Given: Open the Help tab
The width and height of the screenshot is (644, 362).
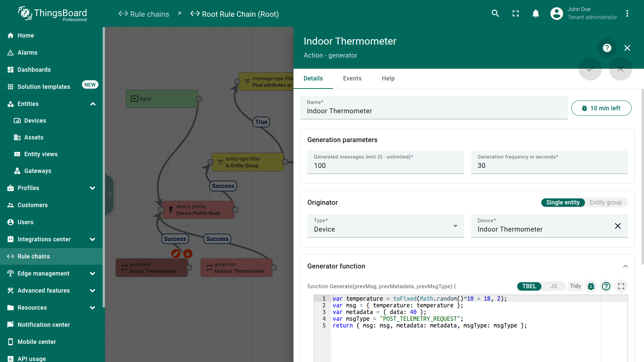Looking at the screenshot, I should tap(388, 78).
